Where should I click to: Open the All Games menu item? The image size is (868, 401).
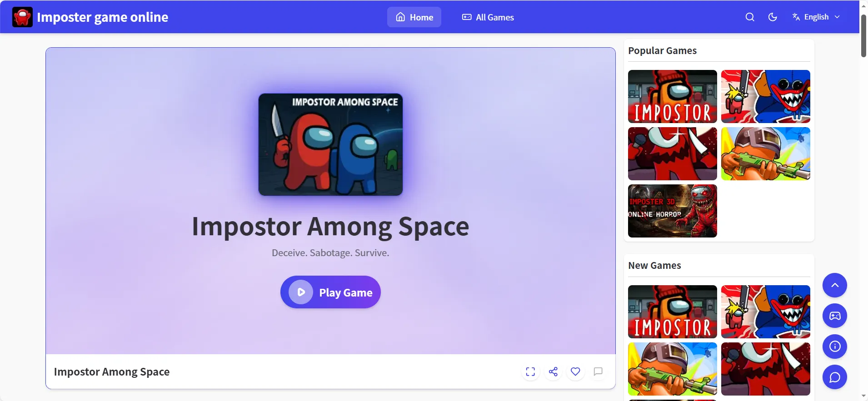click(488, 17)
